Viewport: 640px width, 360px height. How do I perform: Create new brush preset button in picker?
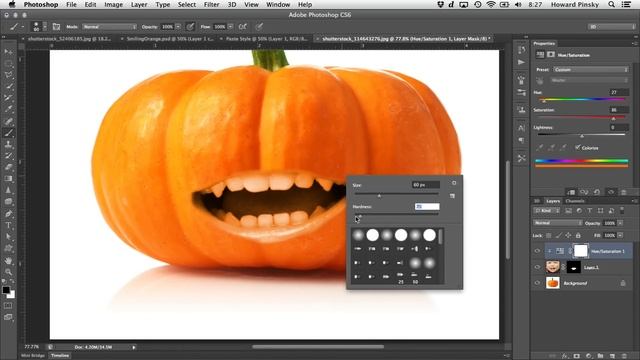pyautogui.click(x=452, y=196)
